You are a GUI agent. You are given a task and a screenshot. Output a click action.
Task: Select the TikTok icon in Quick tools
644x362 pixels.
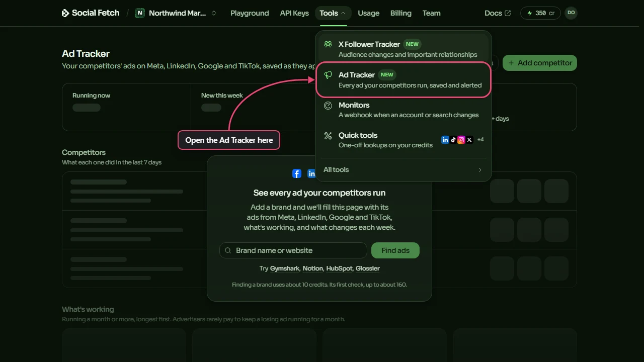(453, 140)
